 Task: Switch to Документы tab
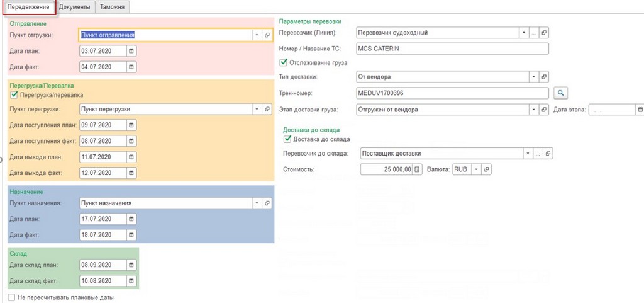point(75,7)
